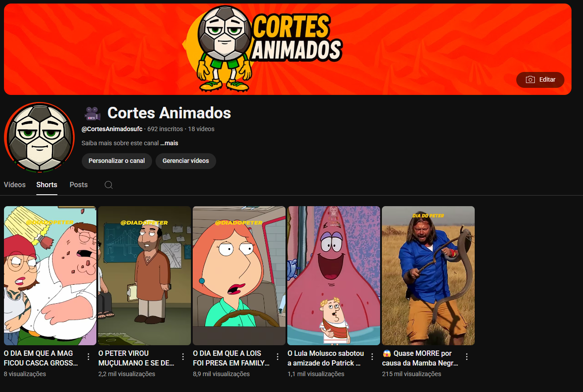Screen dimensions: 583x392
Task: Click the Editar banner button
Action: click(540, 80)
